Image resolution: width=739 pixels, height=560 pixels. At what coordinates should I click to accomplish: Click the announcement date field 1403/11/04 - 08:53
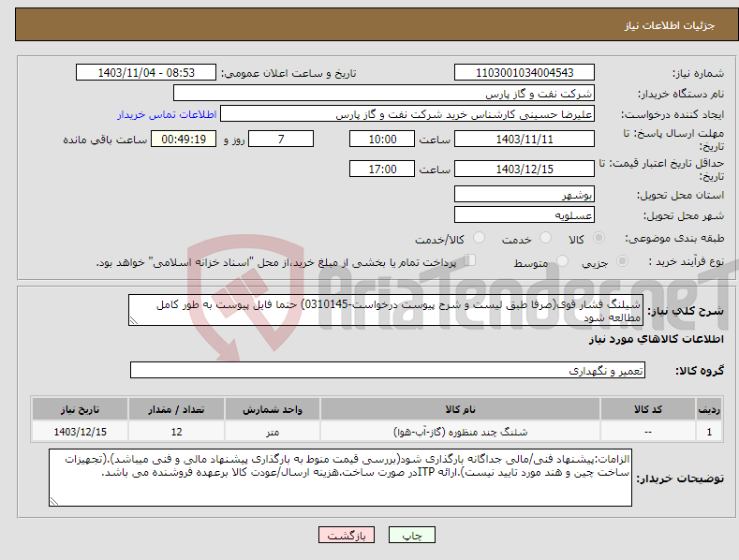coord(146,73)
